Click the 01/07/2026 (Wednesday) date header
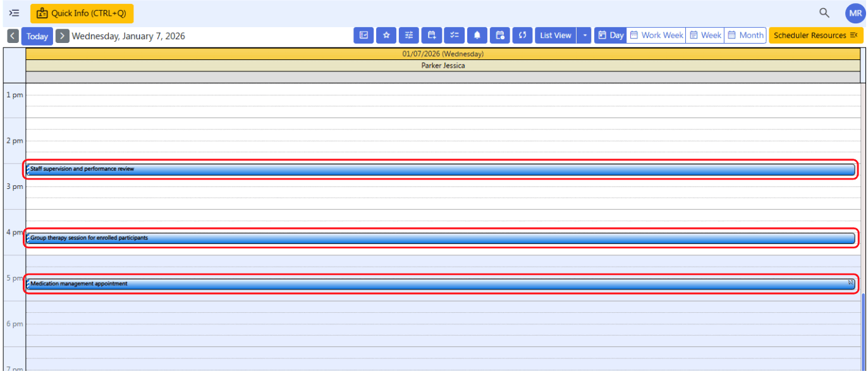Image resolution: width=868 pixels, height=371 pixels. [x=443, y=54]
